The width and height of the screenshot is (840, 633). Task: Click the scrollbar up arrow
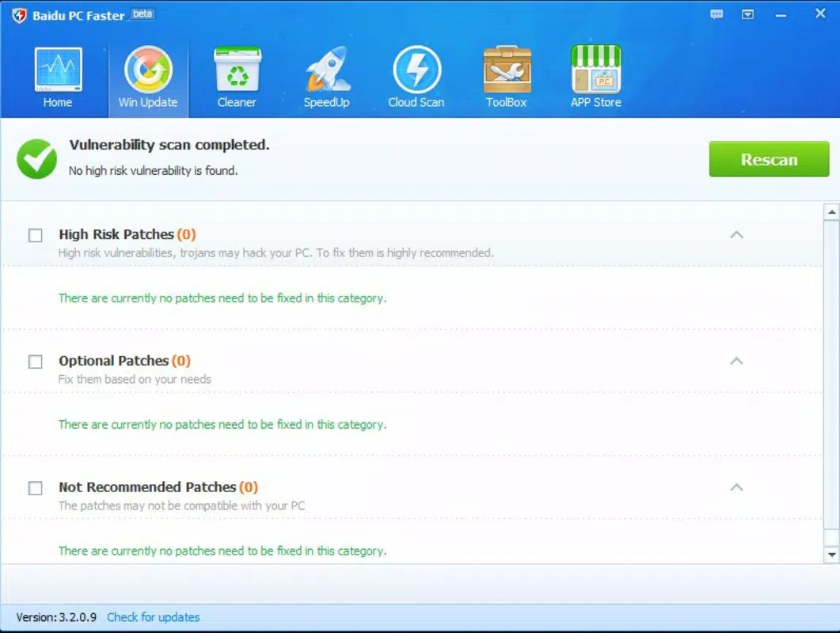(831, 212)
